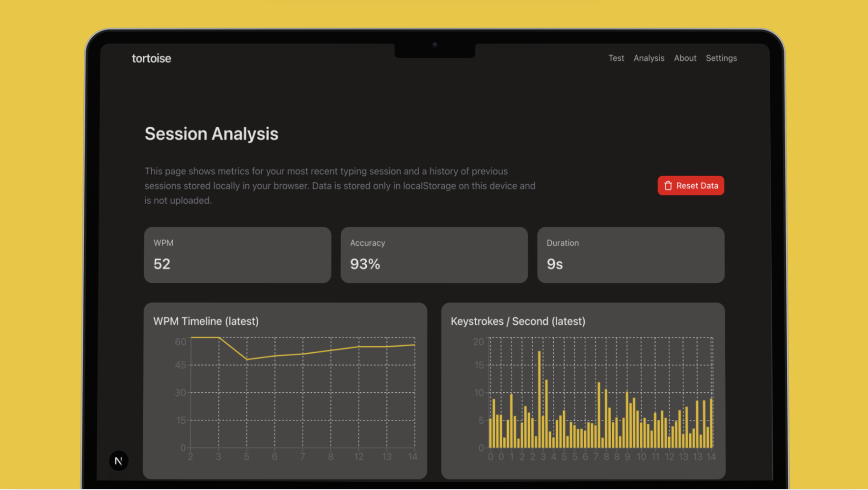Click the WPM Timeline (latest) chart title
The width and height of the screenshot is (868, 490).
pos(206,321)
